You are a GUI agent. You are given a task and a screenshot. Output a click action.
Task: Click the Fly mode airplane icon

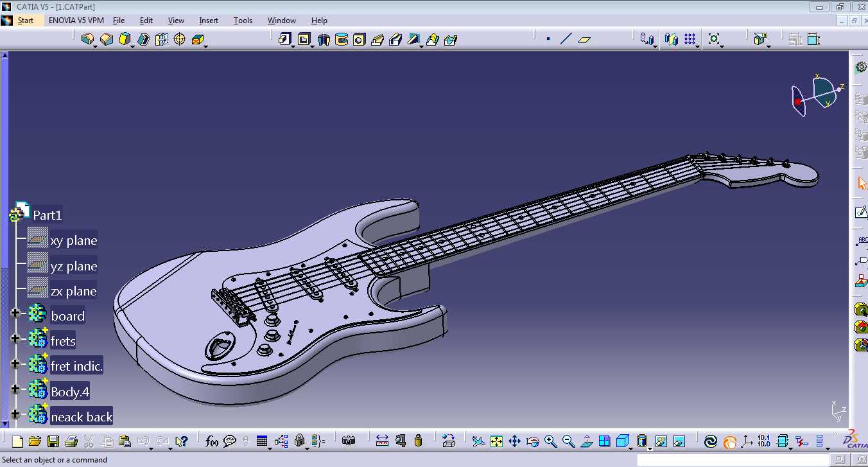coord(478,441)
